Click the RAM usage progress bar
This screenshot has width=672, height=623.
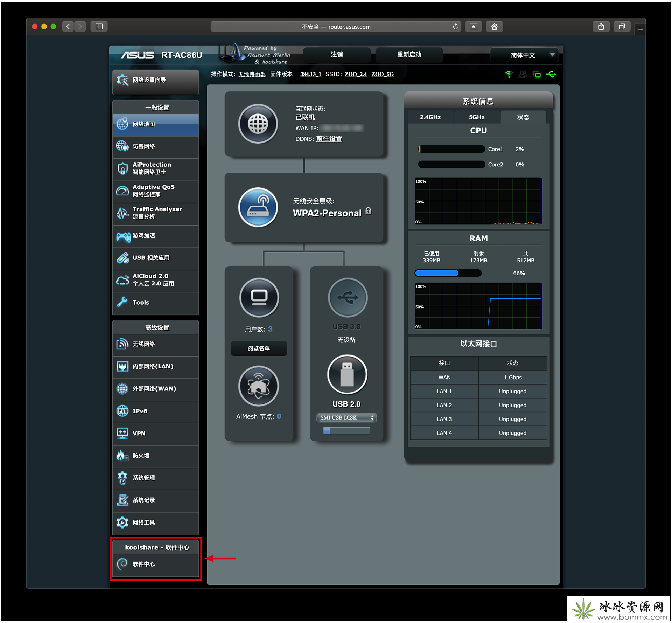point(448,273)
